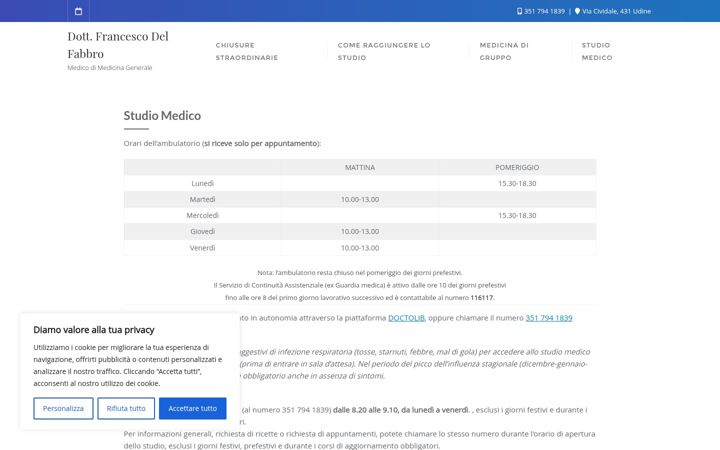This screenshot has height=450, width=720.
Task: Click the Giovedì row label
Action: (202, 231)
